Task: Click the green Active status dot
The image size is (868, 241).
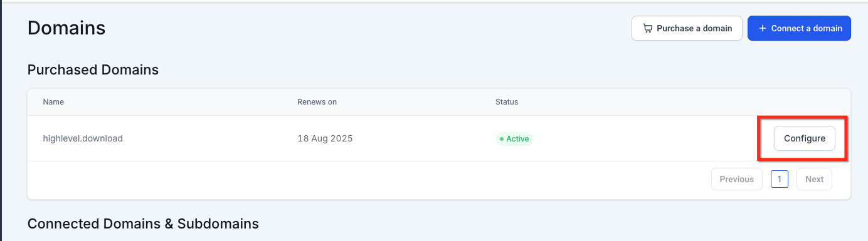Action: point(502,138)
